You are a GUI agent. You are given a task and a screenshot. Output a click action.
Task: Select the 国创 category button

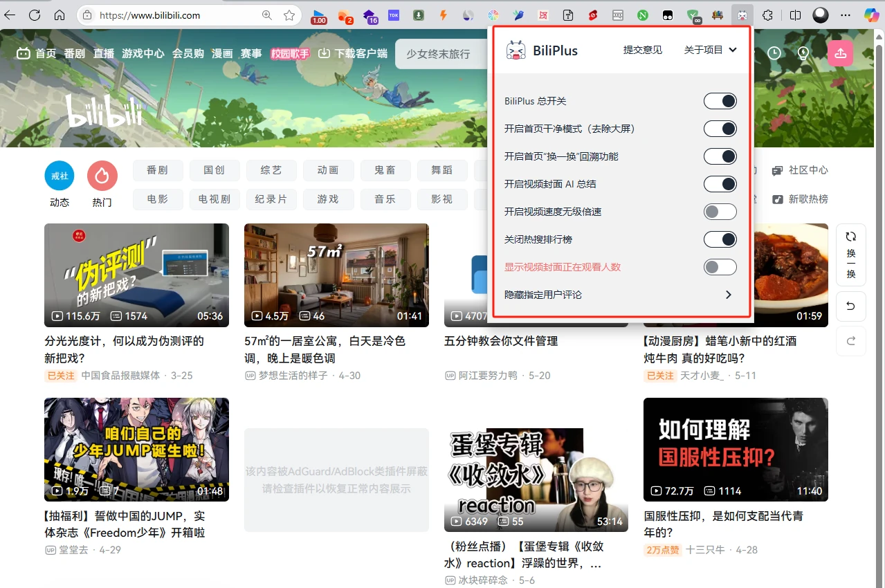coord(215,170)
